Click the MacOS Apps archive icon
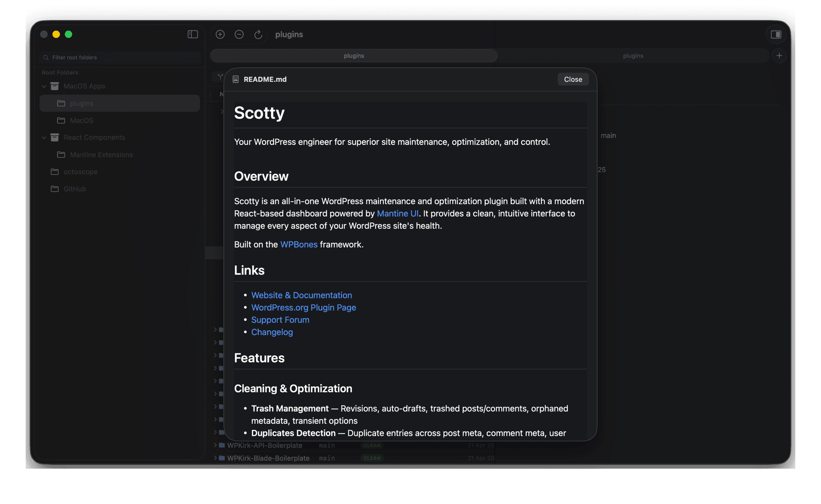 click(x=55, y=86)
